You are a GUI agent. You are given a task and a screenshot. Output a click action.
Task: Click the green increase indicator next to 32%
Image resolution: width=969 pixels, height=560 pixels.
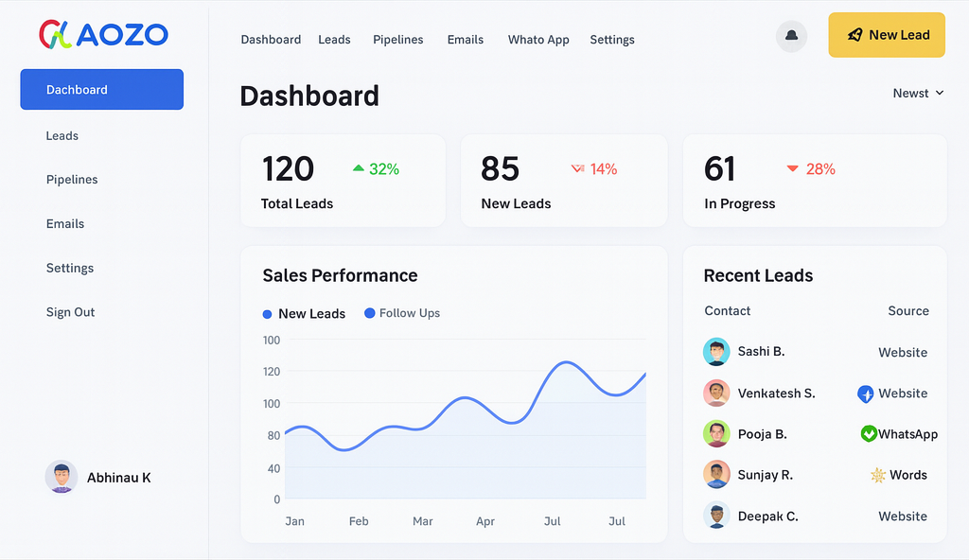(359, 167)
